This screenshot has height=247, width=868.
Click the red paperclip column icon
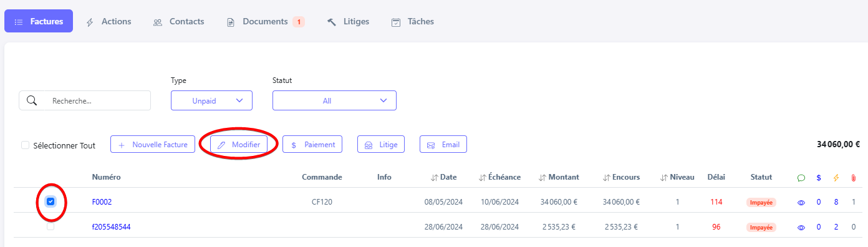point(853,178)
